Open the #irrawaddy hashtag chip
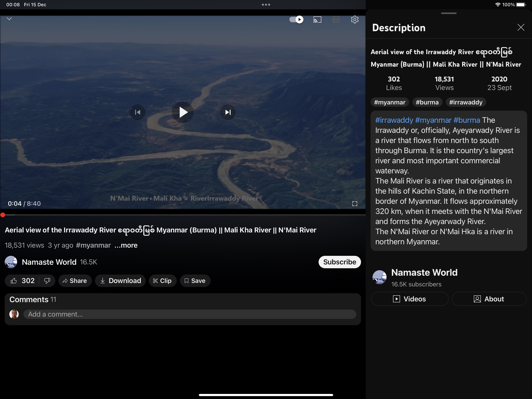This screenshot has height=399, width=532. click(x=466, y=102)
